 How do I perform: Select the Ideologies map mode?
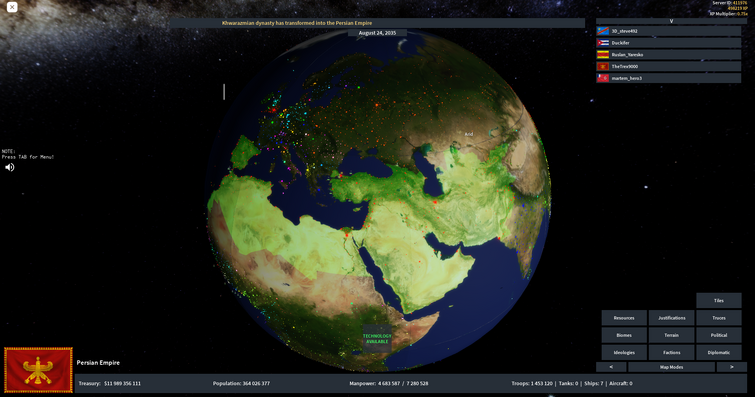point(624,352)
